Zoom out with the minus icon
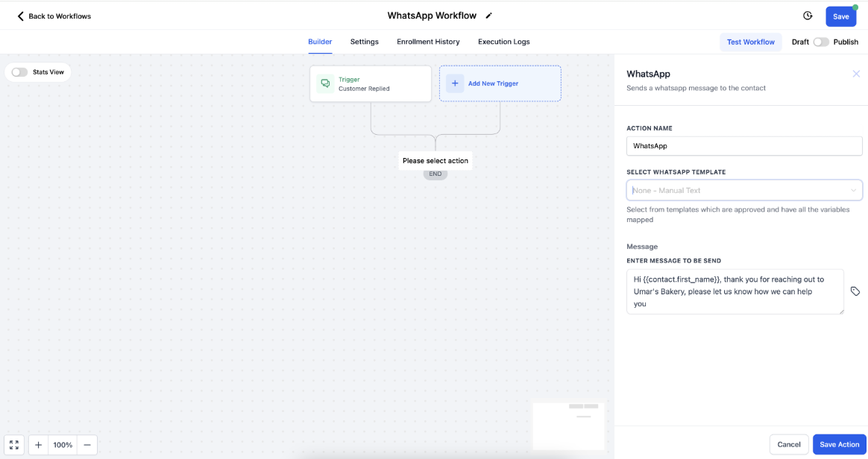868x459 pixels. (87, 445)
